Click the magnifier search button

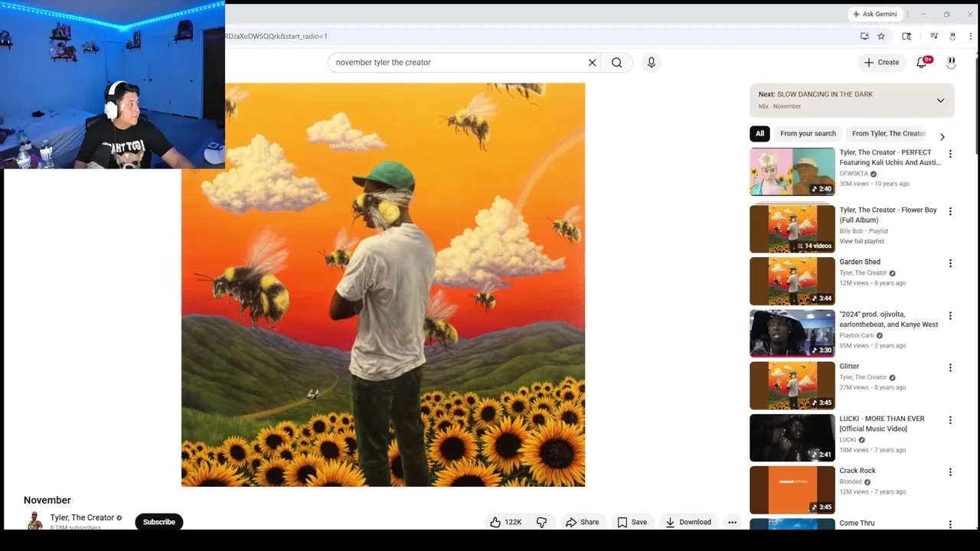click(x=617, y=63)
